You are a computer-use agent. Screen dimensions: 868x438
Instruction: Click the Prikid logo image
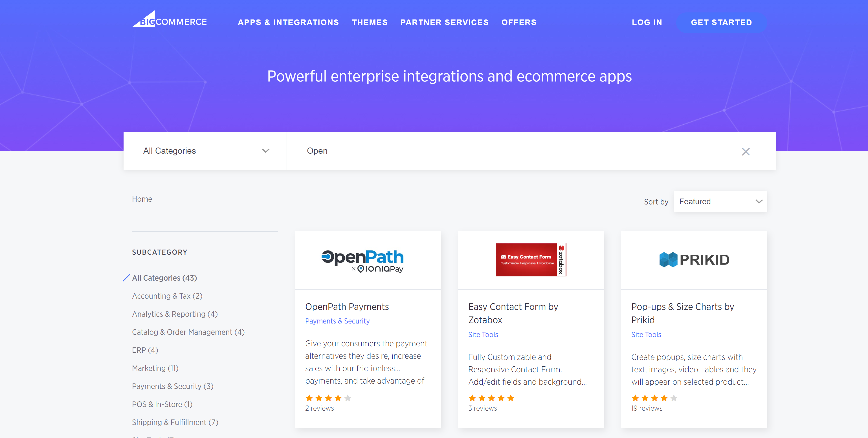[694, 260]
